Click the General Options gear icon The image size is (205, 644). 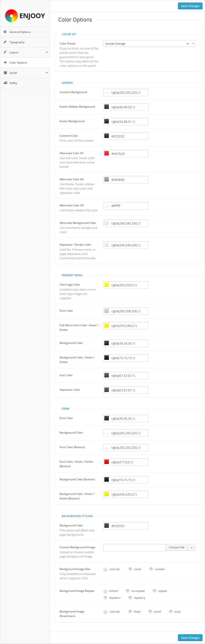pyautogui.click(x=5, y=32)
